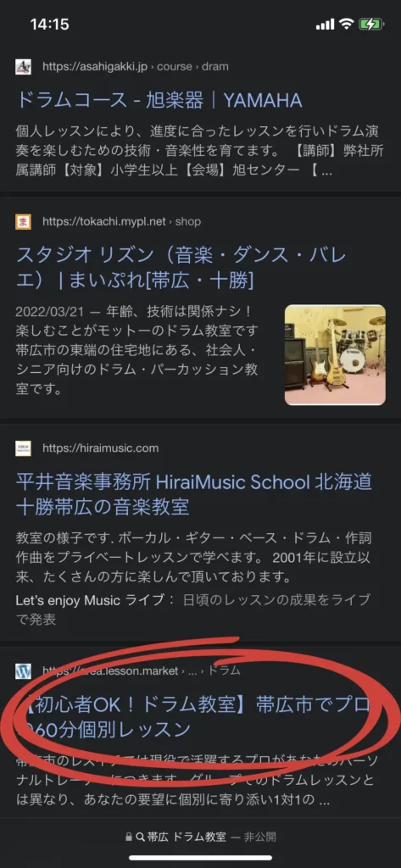Open 初心者OK！ドラム教室 帯広市 result
Screen dimensions: 401x868
(x=192, y=717)
